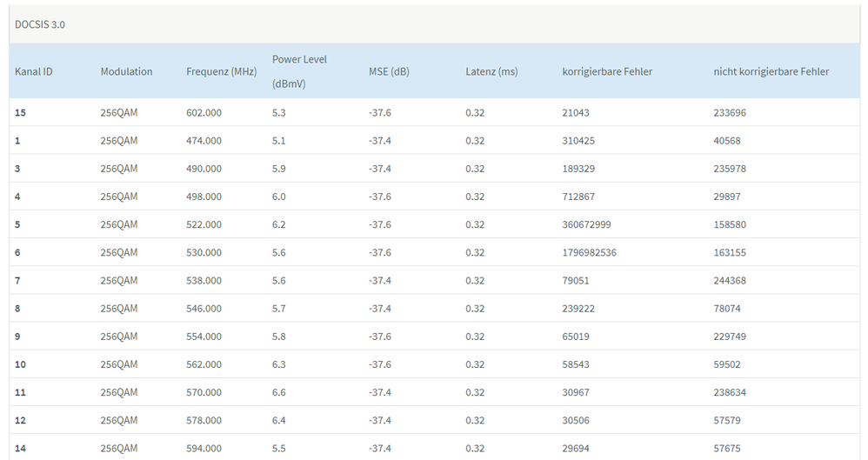Click the korrigierbare Fehler column header
Viewport: 868px width, 460px height.
(x=607, y=71)
